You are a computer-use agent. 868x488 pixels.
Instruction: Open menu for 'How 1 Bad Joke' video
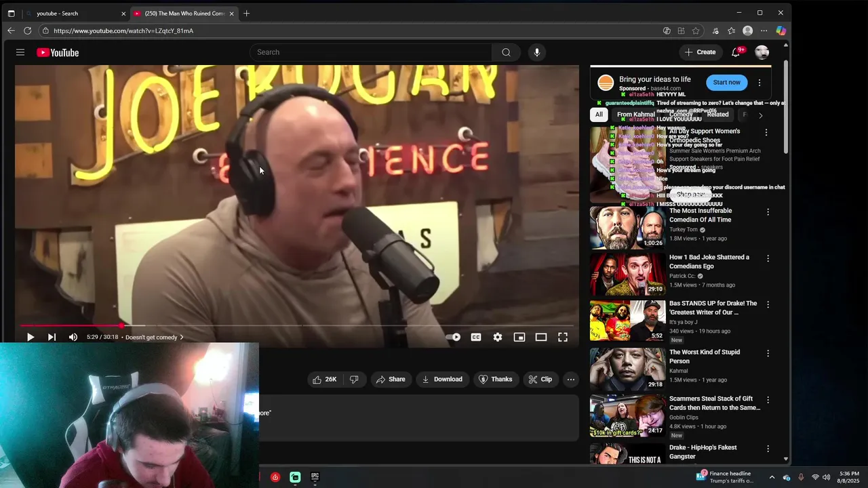[768, 258]
